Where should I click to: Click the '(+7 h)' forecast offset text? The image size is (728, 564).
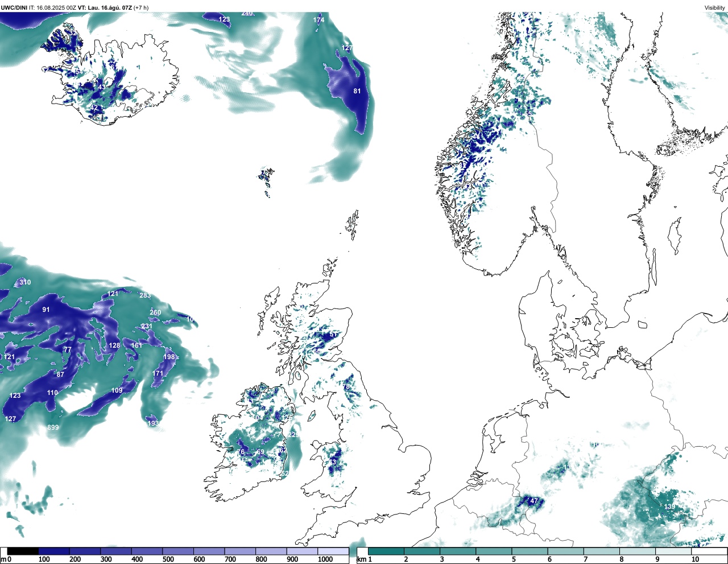click(141, 7)
